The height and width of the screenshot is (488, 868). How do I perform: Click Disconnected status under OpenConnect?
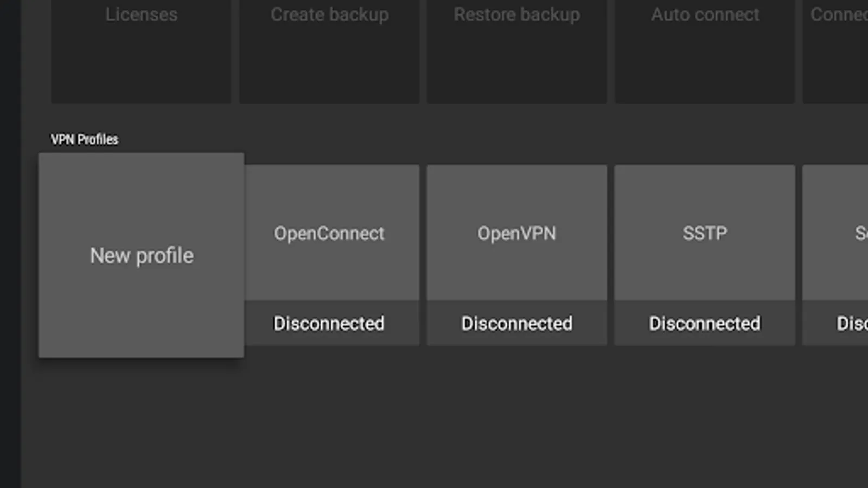tap(329, 324)
